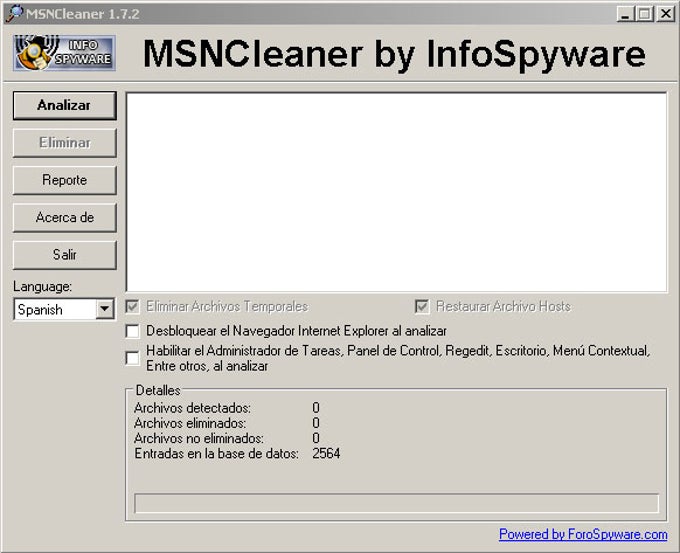Viewport: 680px width, 553px height.
Task: Click 'Entradas en la base de datos:' label
Action: [x=216, y=454]
